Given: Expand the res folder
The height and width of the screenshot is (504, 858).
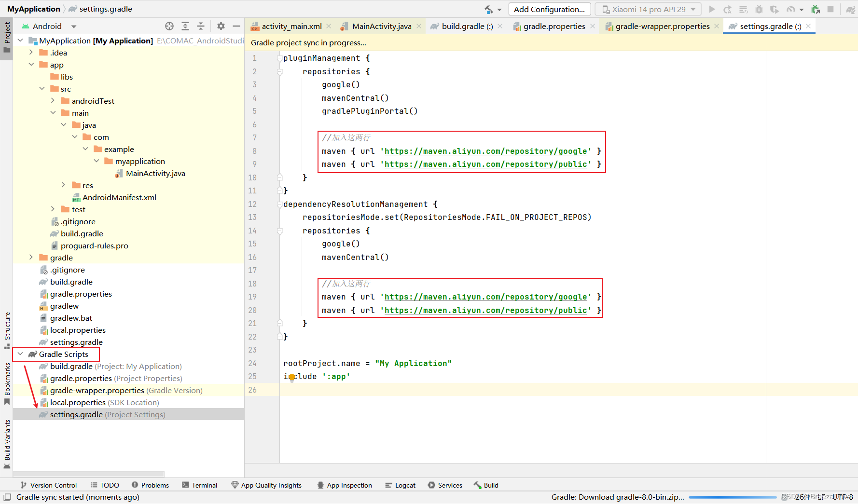Looking at the screenshot, I should [x=64, y=185].
